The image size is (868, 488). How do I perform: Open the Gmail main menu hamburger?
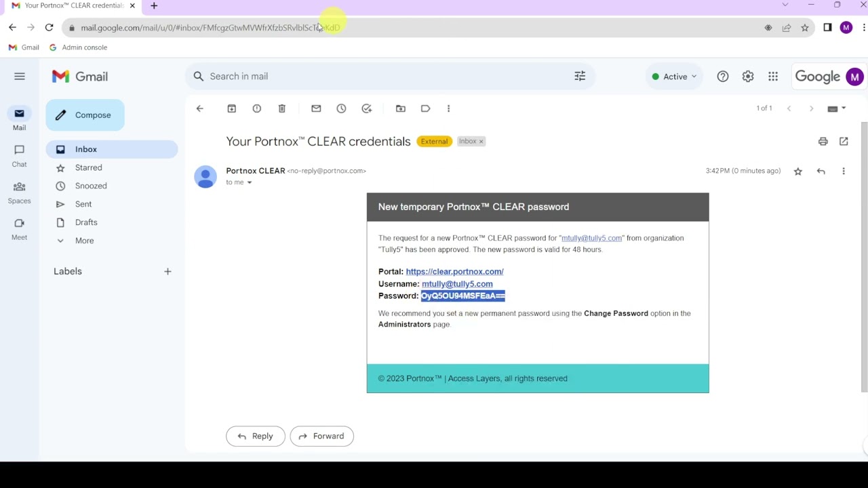(20, 77)
